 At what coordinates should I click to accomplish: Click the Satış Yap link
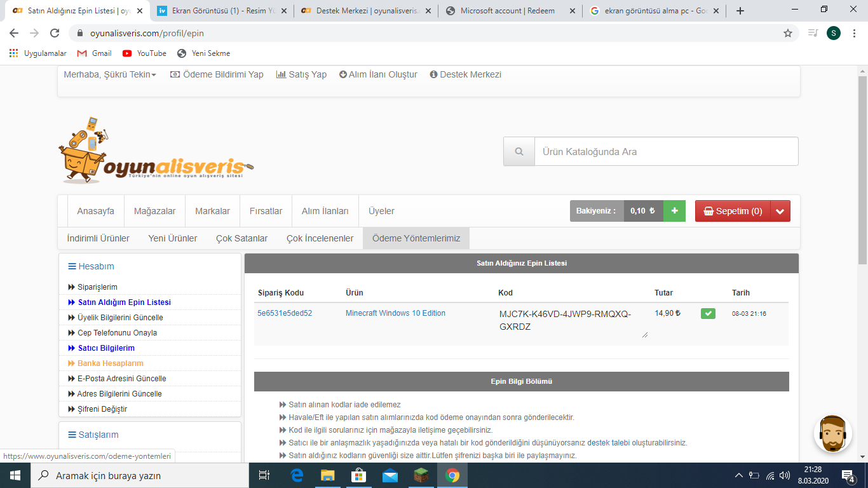301,74
